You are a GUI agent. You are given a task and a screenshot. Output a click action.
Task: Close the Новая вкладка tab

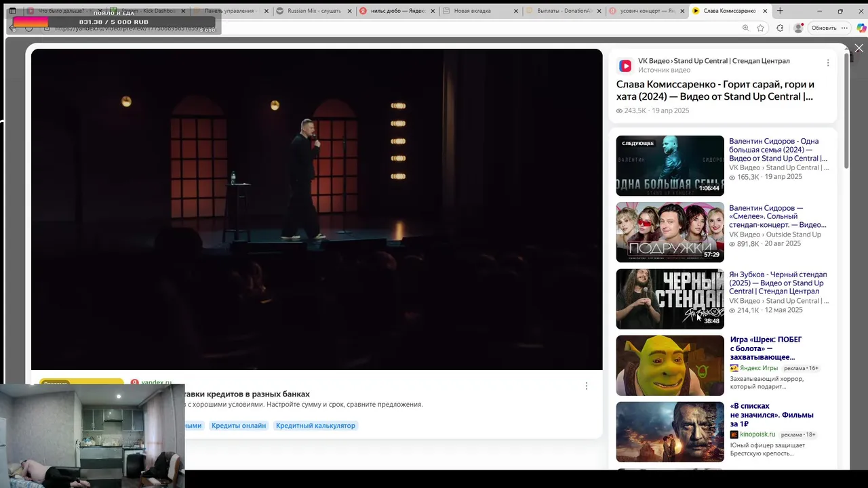pos(516,11)
